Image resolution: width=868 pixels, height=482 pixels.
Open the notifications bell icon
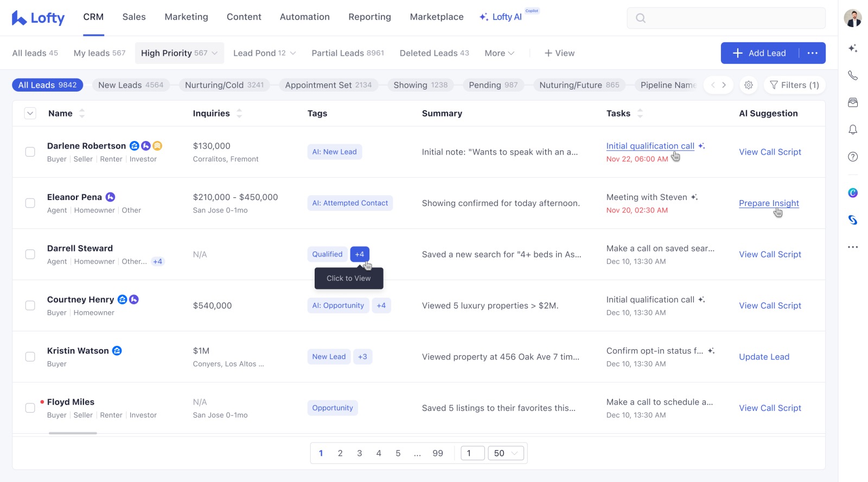853,130
